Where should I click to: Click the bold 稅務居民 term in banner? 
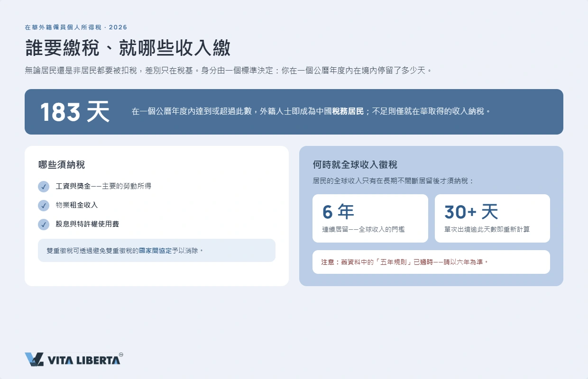[x=348, y=112]
